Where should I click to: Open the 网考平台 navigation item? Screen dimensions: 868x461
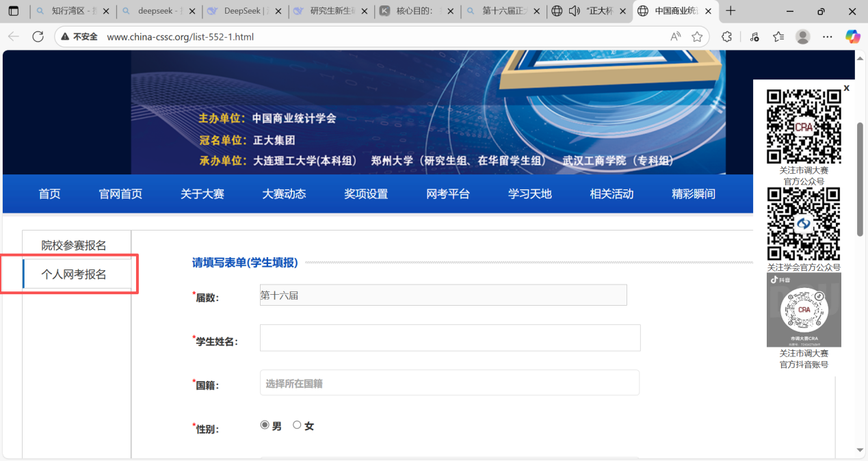(448, 194)
